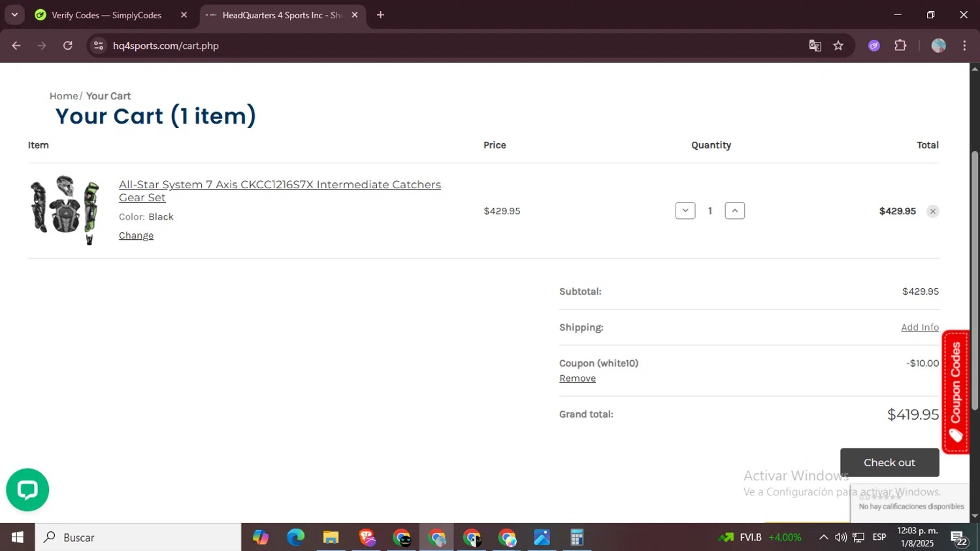Open the Windows Start menu
The height and width of the screenshot is (551, 980).
[x=17, y=537]
